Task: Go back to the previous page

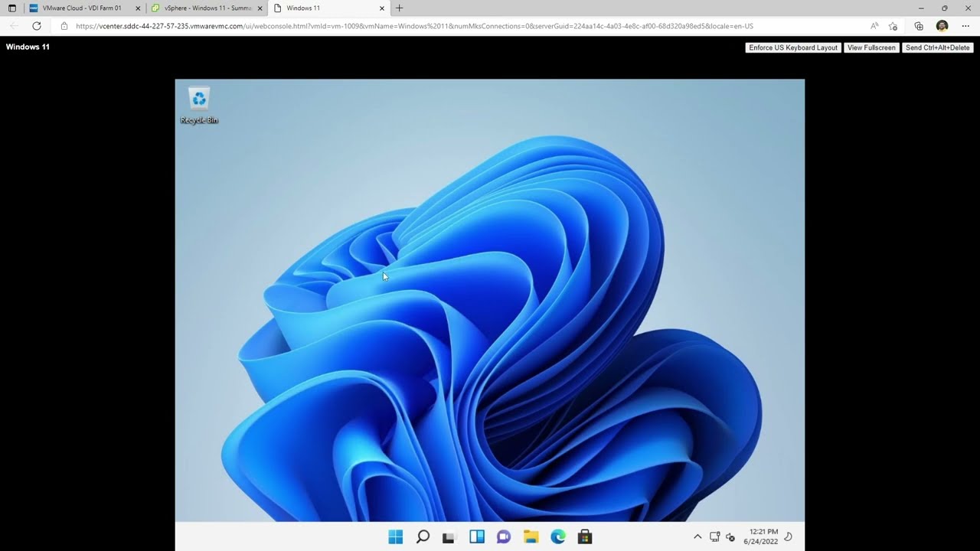Action: [x=14, y=26]
